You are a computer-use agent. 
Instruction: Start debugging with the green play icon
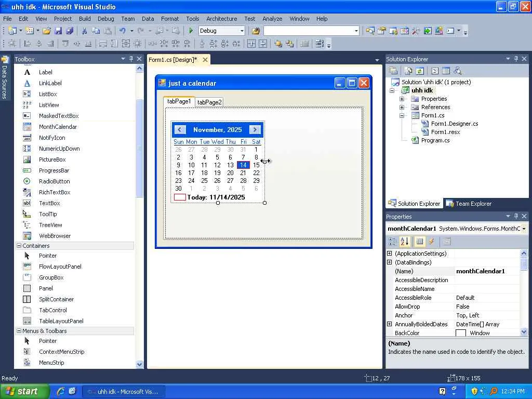(x=191, y=31)
